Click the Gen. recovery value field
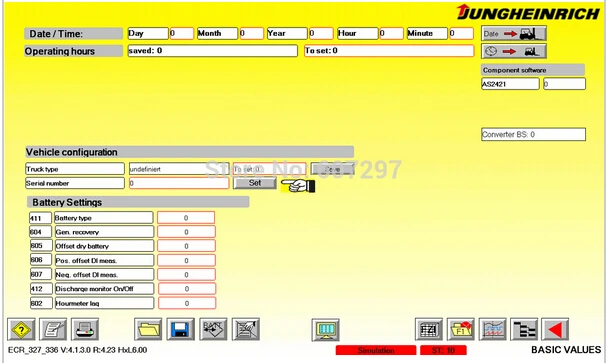 tap(186, 232)
